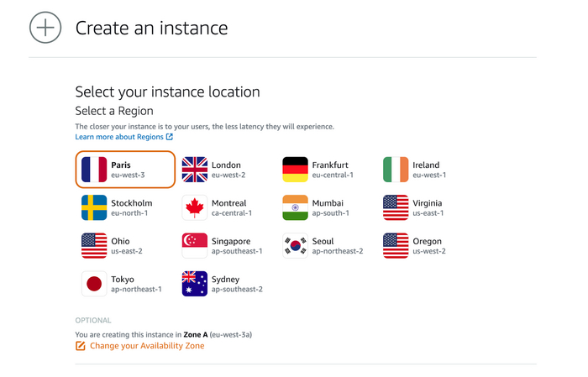Screen dimensions: 588x377
Task: Click the Create an instance heading
Action: (151, 28)
